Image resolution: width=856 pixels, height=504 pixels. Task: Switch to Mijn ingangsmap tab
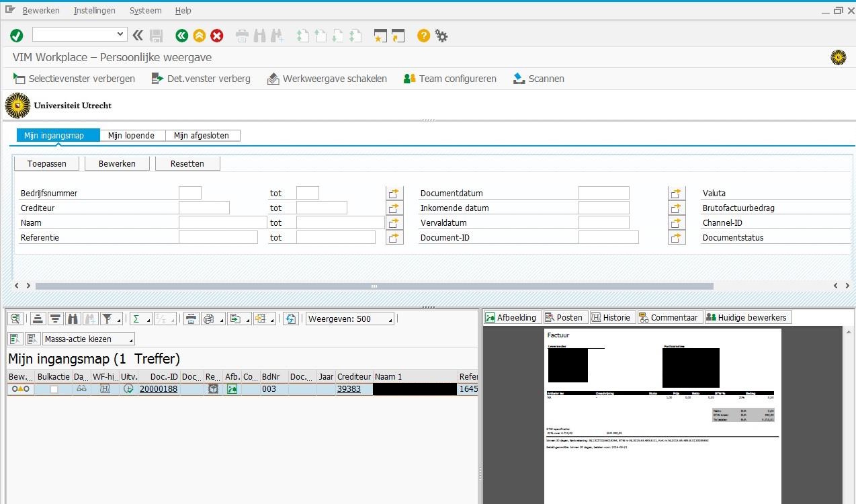point(58,135)
